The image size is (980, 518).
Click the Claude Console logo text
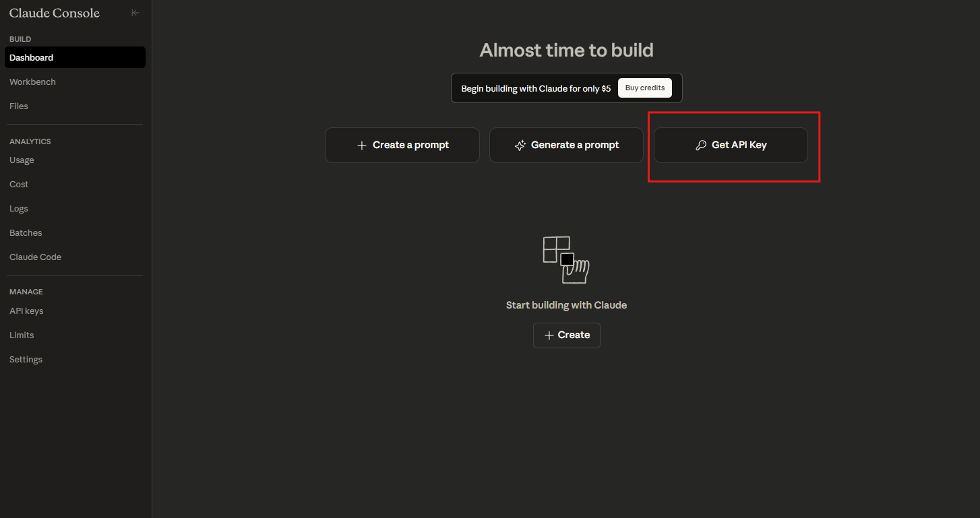[x=55, y=13]
